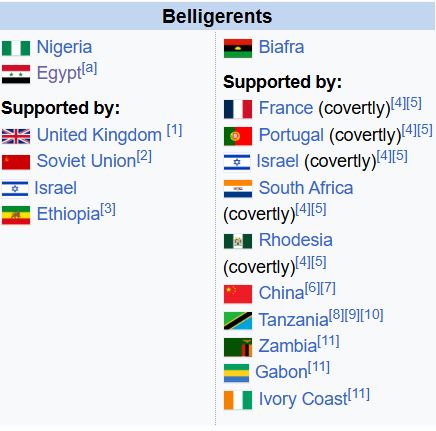Click the Biafra flag icon
Image resolution: width=436 pixels, height=431 pixels.
click(x=238, y=48)
